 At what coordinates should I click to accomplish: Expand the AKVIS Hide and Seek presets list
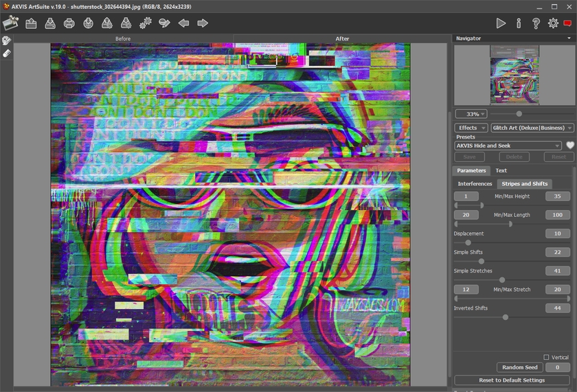[508, 146]
